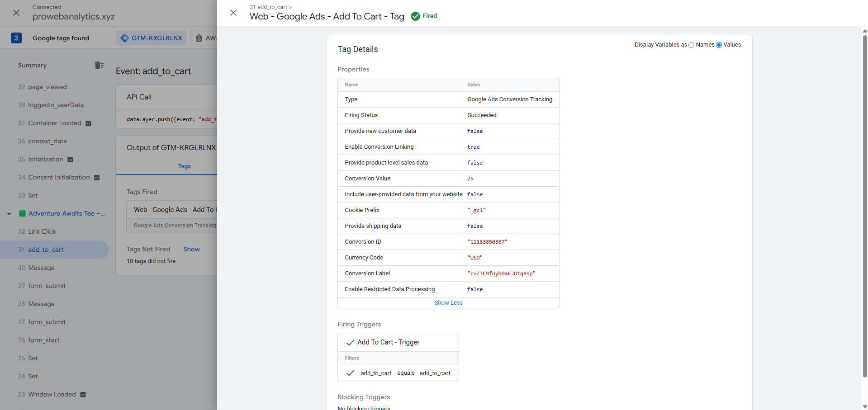The image size is (868, 410).
Task: Select Names radio for variable display
Action: (x=691, y=45)
